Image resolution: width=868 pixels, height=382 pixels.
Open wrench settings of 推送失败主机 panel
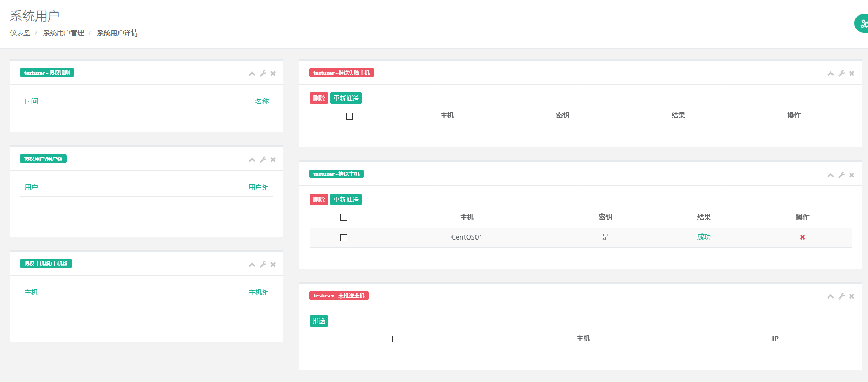click(x=841, y=74)
